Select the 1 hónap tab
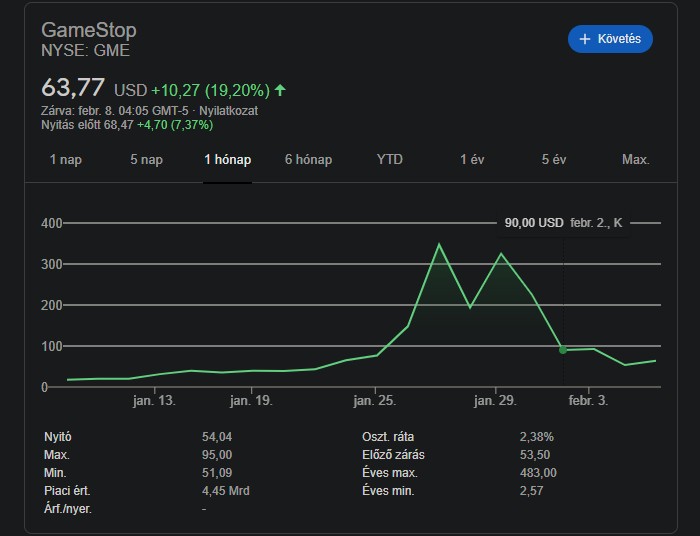The height and width of the screenshot is (536, 700). 227,160
